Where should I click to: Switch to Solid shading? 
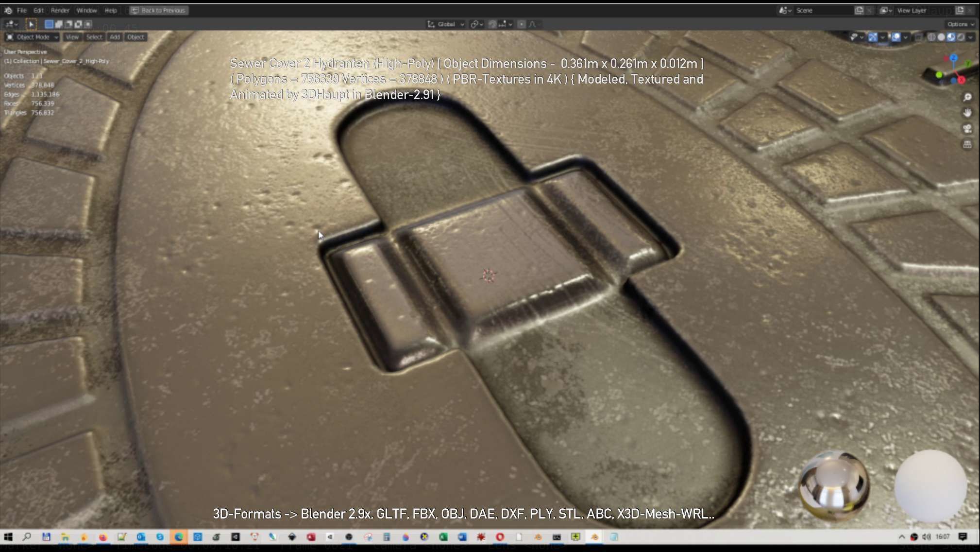[x=941, y=37]
